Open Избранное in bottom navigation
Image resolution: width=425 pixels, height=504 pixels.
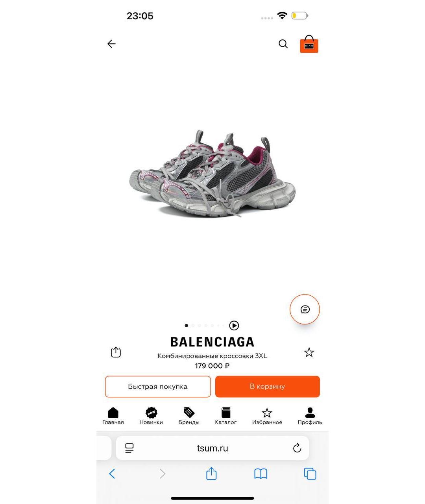click(267, 416)
